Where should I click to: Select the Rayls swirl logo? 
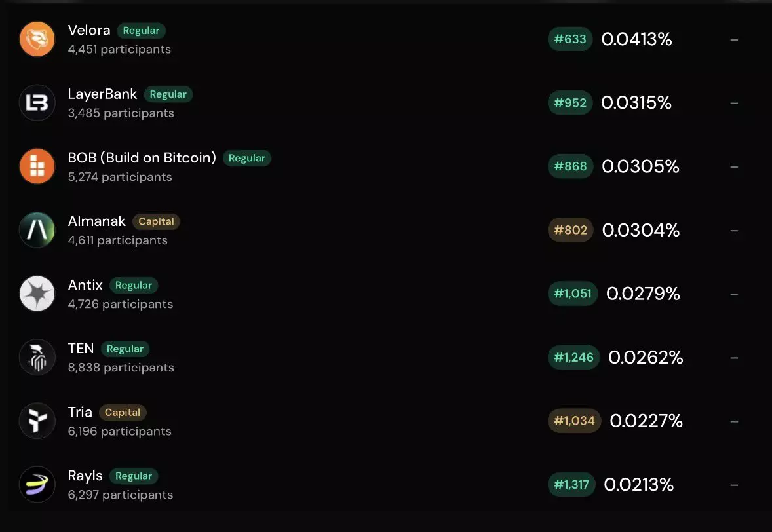pyautogui.click(x=37, y=484)
